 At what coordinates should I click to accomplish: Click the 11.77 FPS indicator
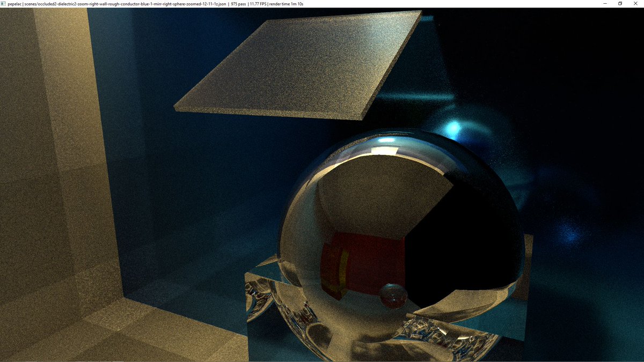[x=259, y=3]
